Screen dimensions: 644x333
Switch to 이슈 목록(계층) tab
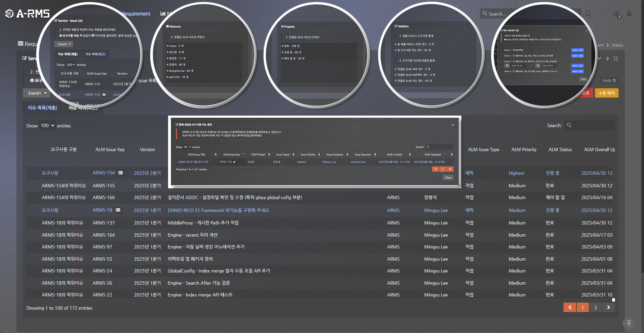tap(42, 108)
